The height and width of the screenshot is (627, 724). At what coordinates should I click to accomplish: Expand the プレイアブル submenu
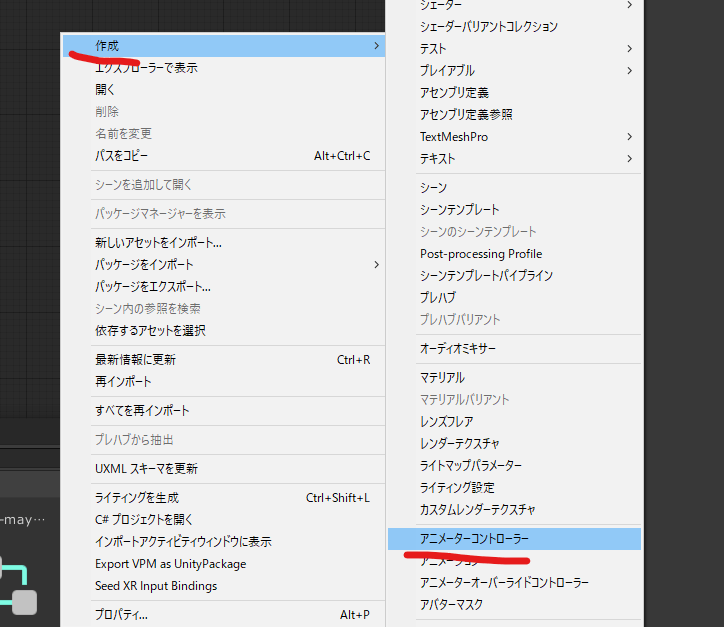pos(447,71)
